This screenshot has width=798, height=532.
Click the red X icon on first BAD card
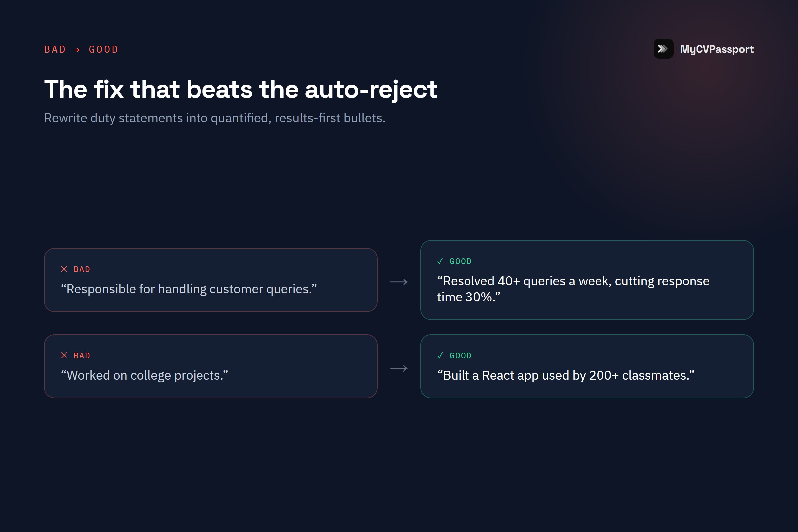coord(64,269)
